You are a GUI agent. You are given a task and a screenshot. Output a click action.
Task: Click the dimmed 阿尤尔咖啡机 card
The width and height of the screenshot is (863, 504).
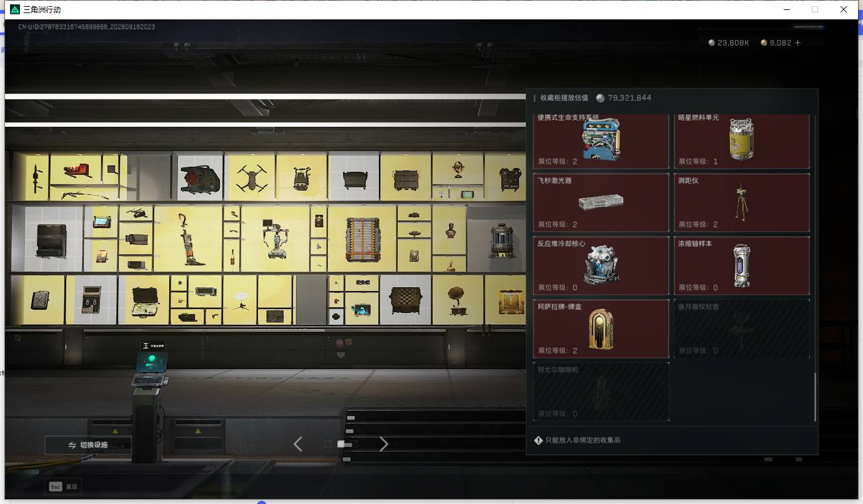tap(601, 392)
